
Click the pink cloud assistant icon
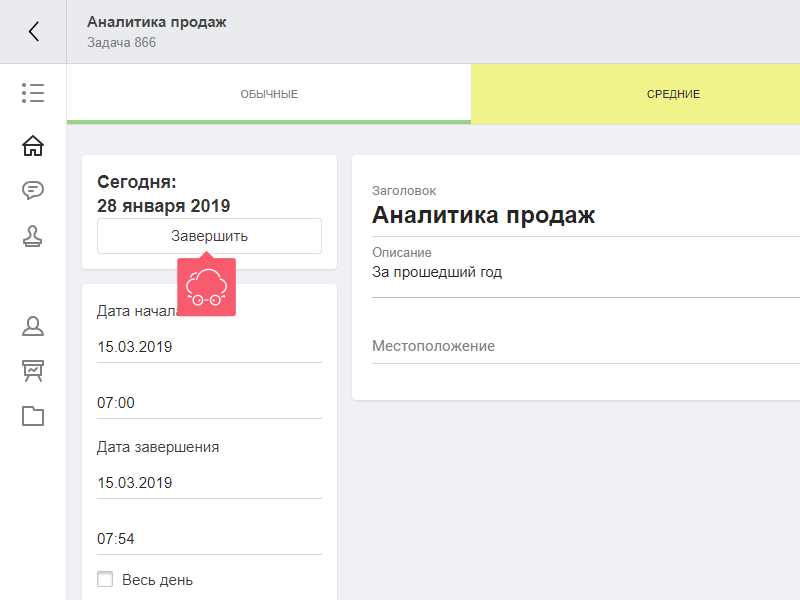pyautogui.click(x=207, y=287)
